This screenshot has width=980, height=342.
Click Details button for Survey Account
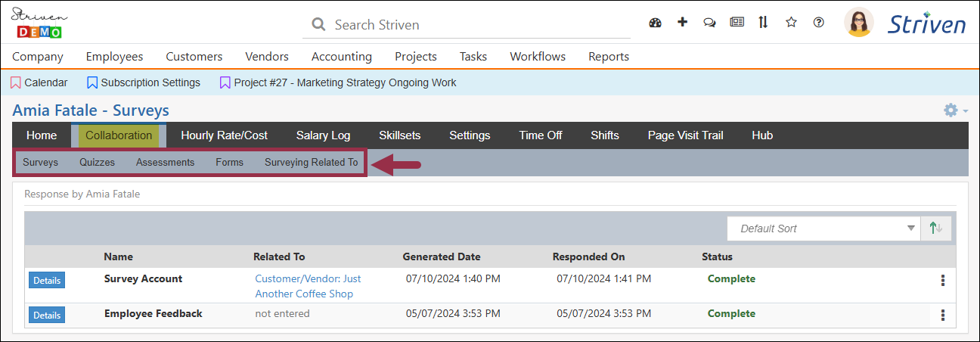47,280
